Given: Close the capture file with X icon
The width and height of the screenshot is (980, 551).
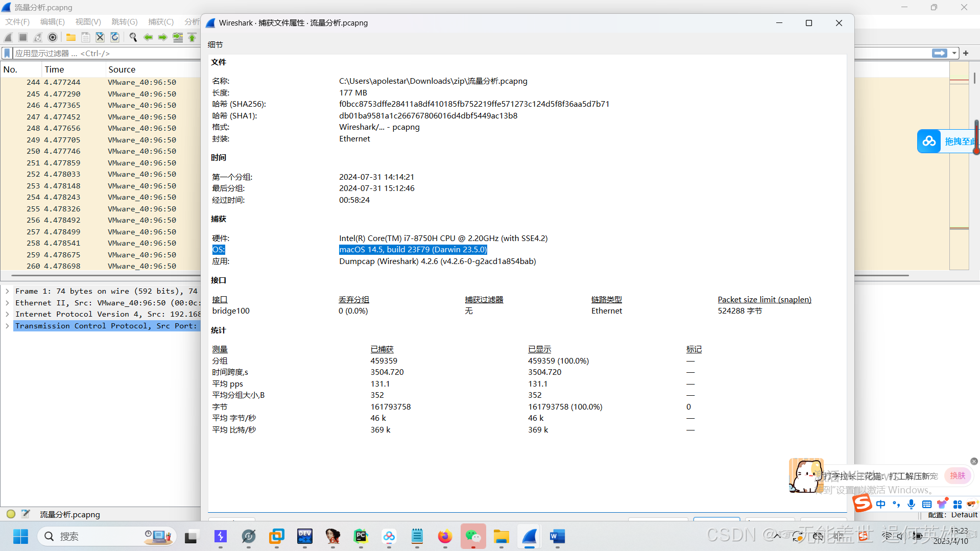Looking at the screenshot, I should coord(100,37).
